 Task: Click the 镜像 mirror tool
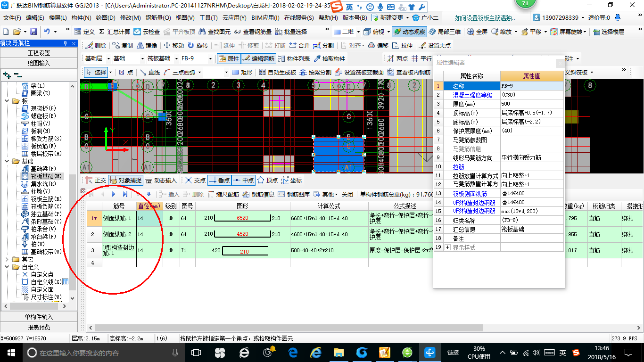click(x=147, y=45)
